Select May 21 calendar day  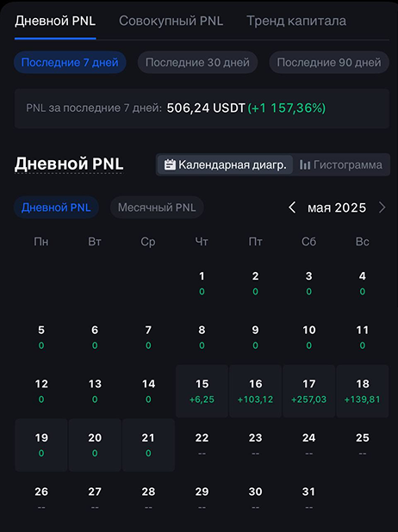tap(148, 445)
